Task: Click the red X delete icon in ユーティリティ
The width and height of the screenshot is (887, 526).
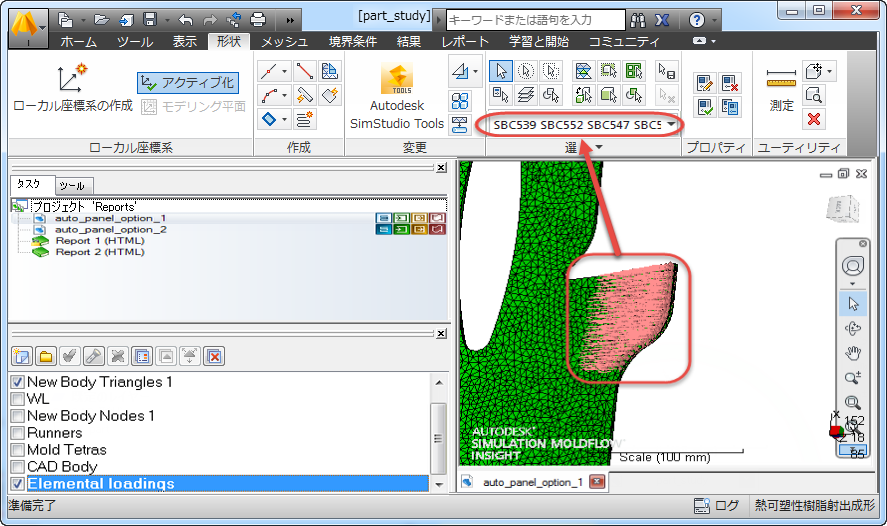Action: (x=814, y=119)
